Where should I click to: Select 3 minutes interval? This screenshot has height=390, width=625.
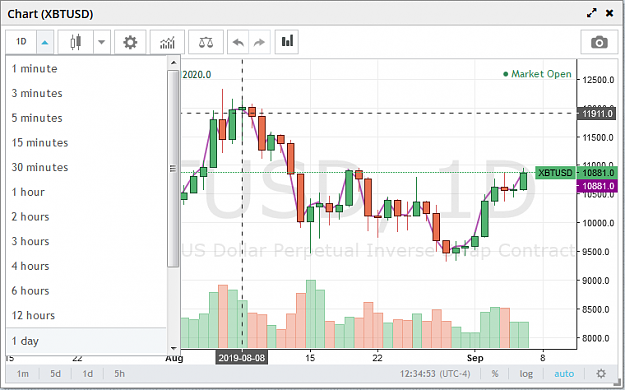(86, 93)
